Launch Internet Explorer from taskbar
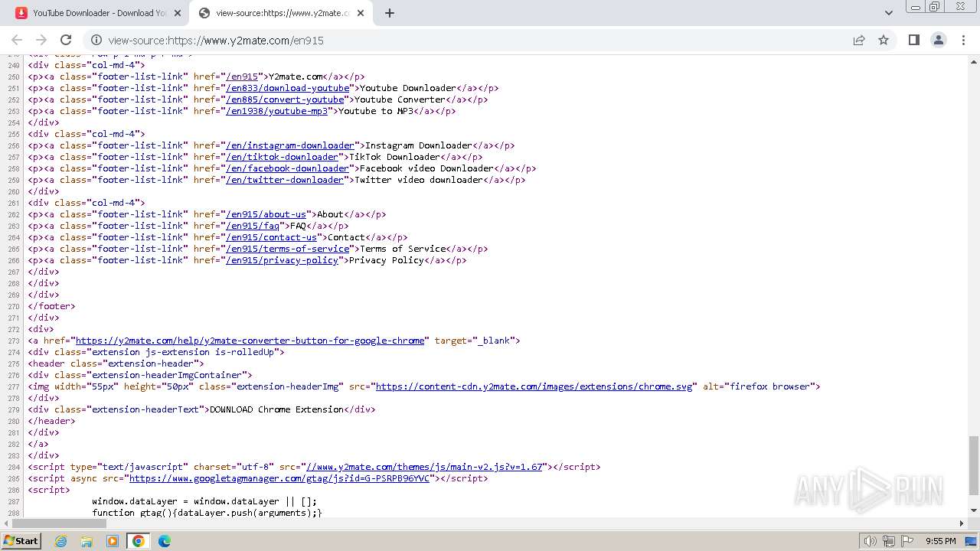Image resolution: width=980 pixels, height=551 pixels. [60, 541]
